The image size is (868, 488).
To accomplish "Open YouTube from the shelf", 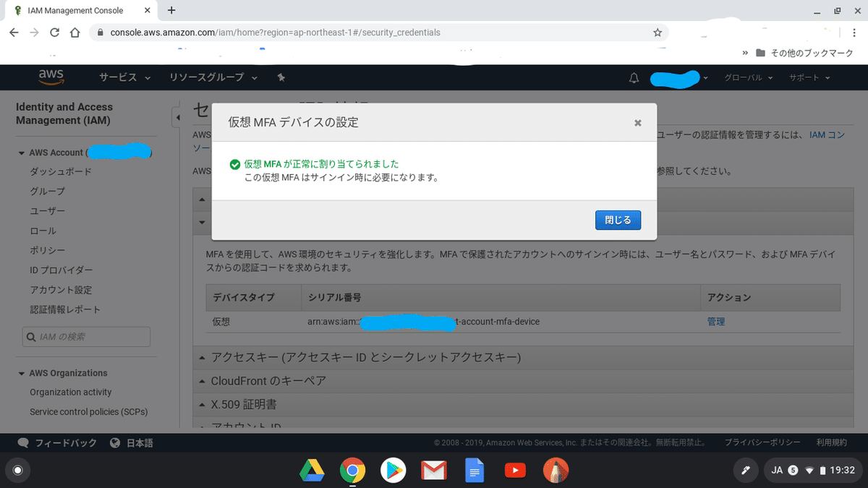I will click(x=515, y=471).
